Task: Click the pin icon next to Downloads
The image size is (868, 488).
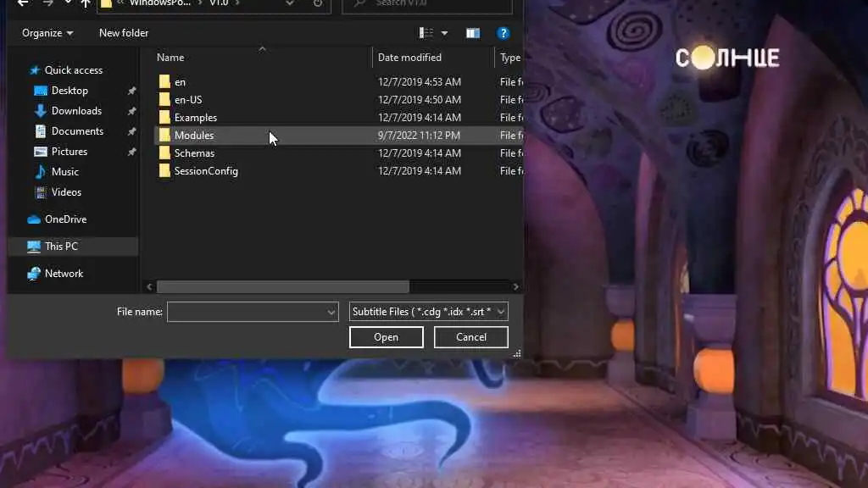Action: (x=131, y=111)
